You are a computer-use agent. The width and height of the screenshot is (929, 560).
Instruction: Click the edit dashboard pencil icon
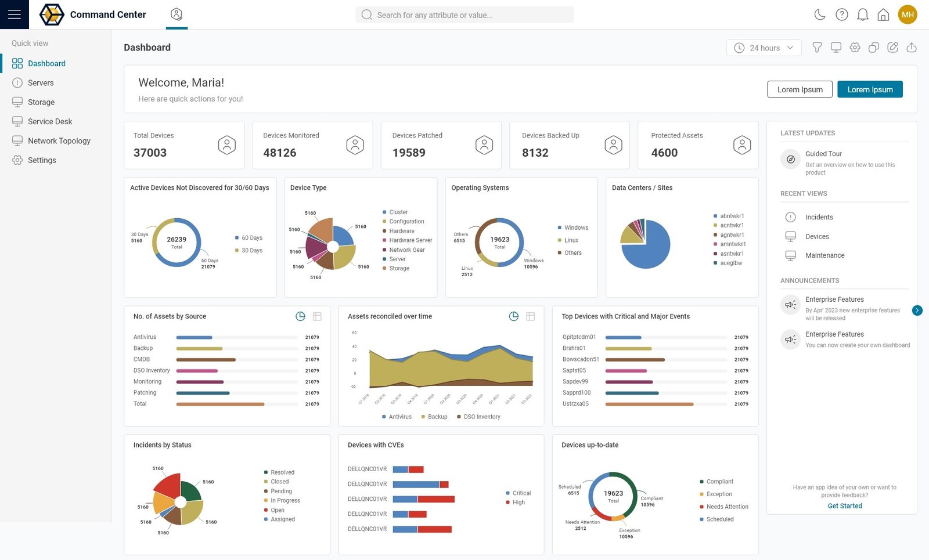(x=893, y=48)
